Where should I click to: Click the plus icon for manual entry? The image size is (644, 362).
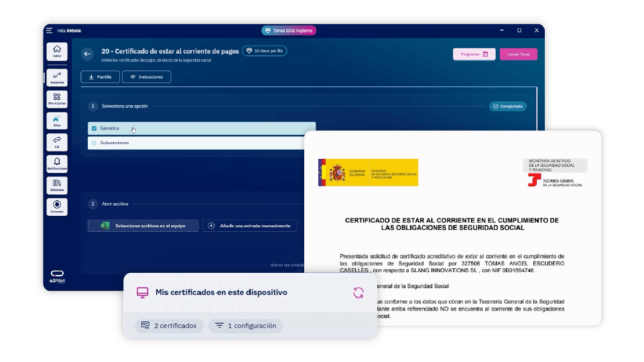(211, 226)
